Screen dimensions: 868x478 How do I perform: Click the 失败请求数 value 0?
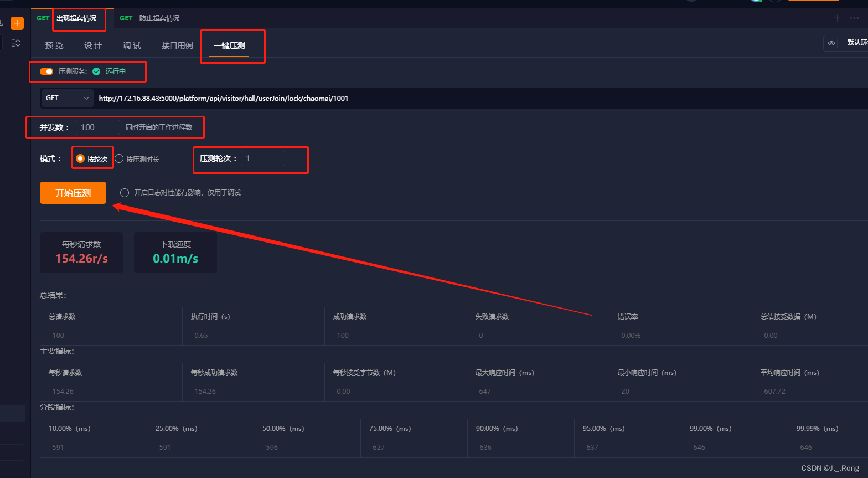tap(481, 336)
